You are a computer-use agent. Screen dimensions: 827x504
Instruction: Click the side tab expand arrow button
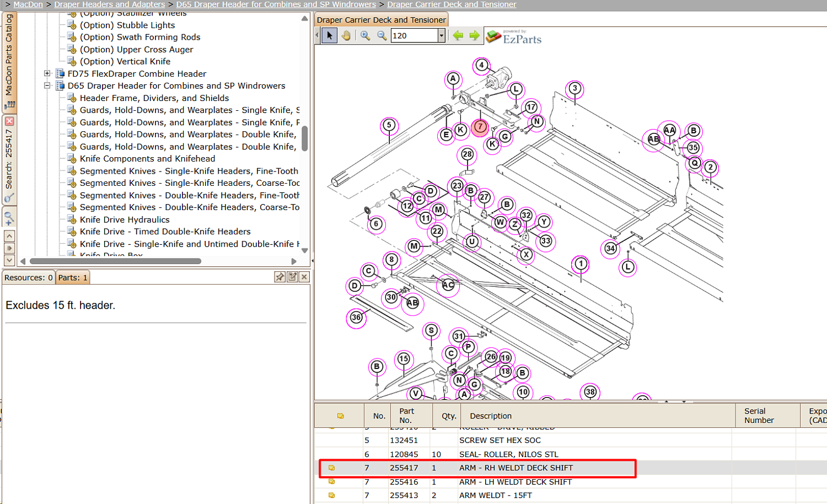pos(9,248)
